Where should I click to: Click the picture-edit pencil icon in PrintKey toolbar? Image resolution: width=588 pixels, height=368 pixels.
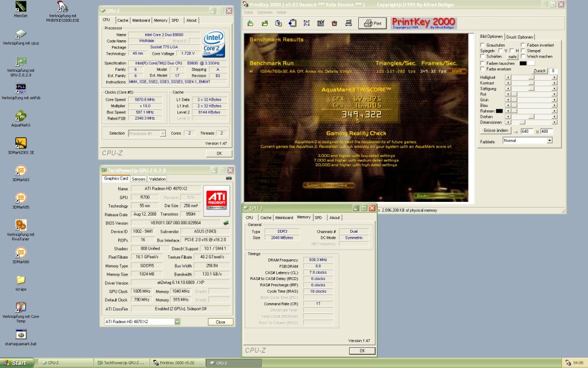coord(320,23)
